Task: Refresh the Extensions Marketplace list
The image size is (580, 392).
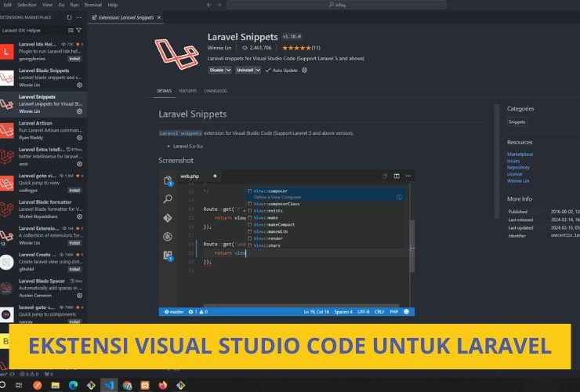Action: [x=69, y=17]
